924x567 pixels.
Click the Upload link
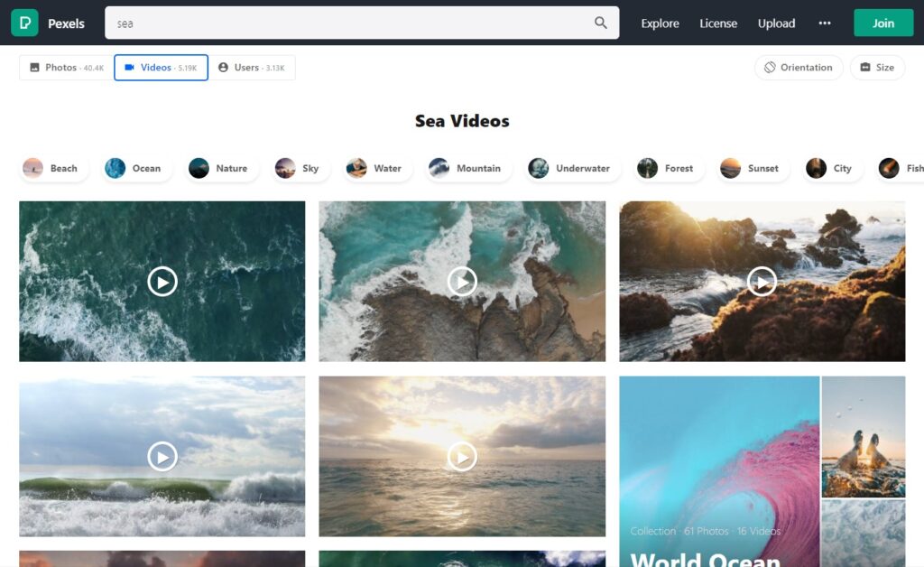pyautogui.click(x=776, y=23)
